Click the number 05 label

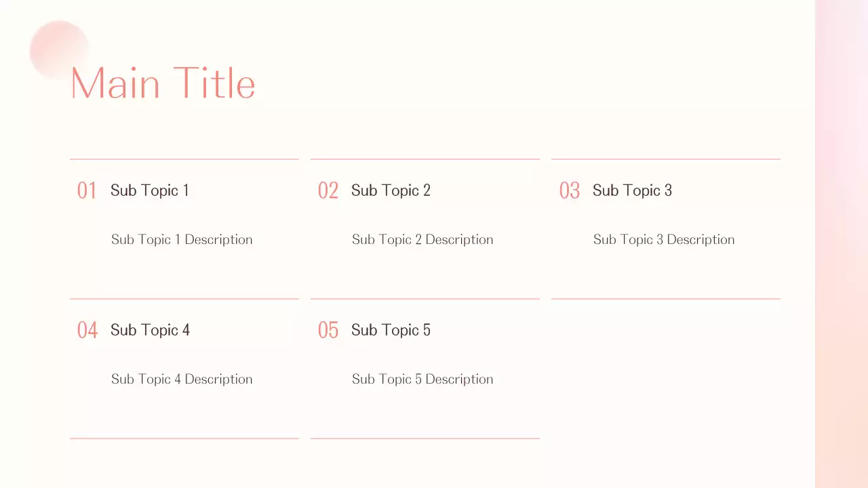point(328,331)
